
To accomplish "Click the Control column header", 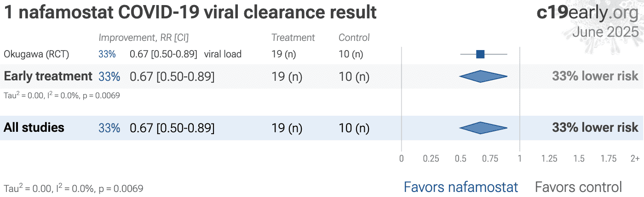I will (354, 38).
